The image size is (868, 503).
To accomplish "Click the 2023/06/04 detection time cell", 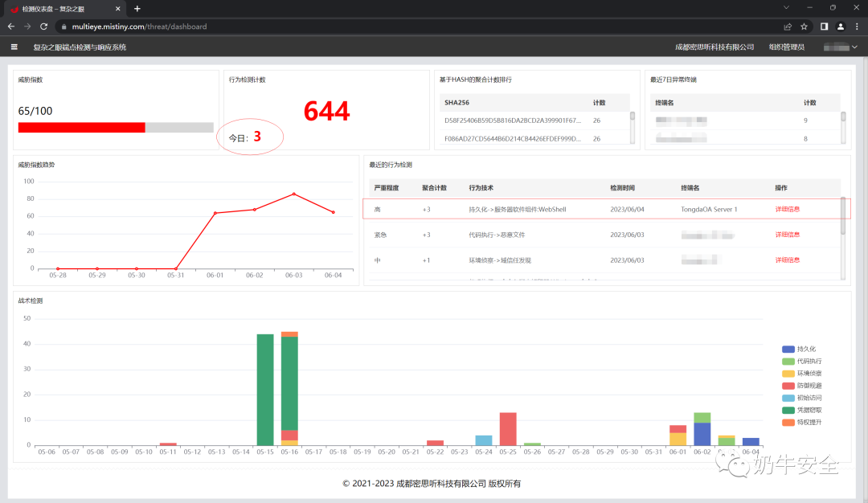I will click(x=627, y=209).
